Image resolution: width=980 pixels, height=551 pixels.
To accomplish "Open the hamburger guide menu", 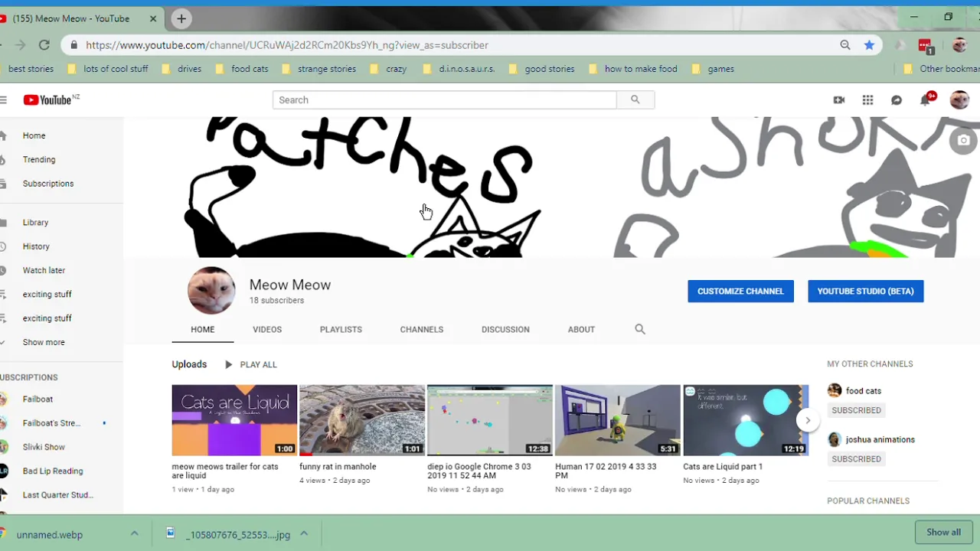I will (3, 99).
